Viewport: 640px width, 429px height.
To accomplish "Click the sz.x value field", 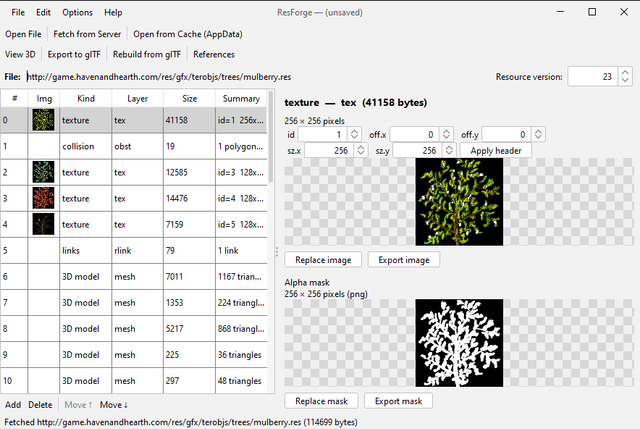I will [329, 150].
